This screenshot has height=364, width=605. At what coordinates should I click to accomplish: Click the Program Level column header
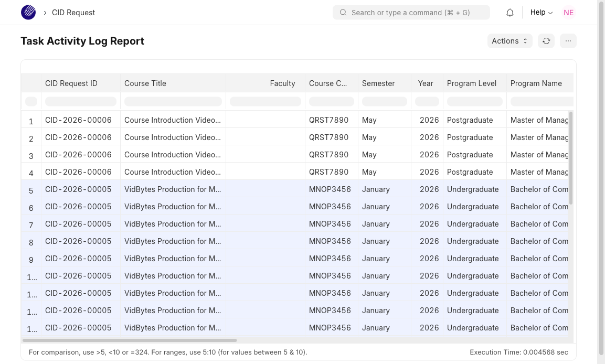click(x=472, y=83)
